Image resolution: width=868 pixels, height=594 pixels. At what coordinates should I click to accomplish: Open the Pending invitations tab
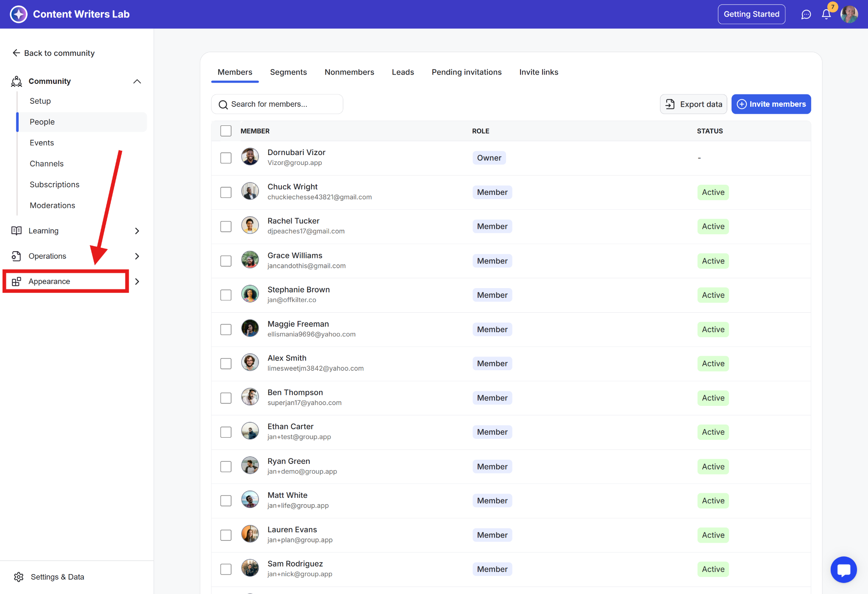coord(466,72)
